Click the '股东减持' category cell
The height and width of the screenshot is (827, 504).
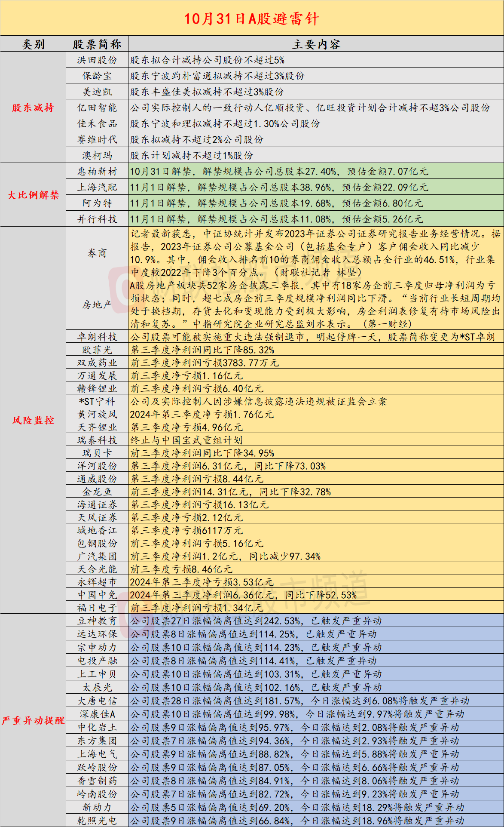pyautogui.click(x=33, y=108)
